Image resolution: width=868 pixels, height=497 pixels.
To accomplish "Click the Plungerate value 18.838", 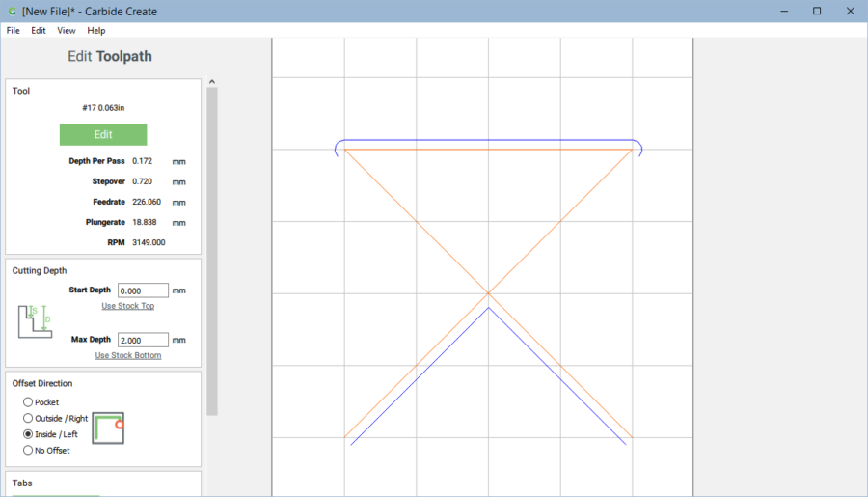I will [145, 222].
